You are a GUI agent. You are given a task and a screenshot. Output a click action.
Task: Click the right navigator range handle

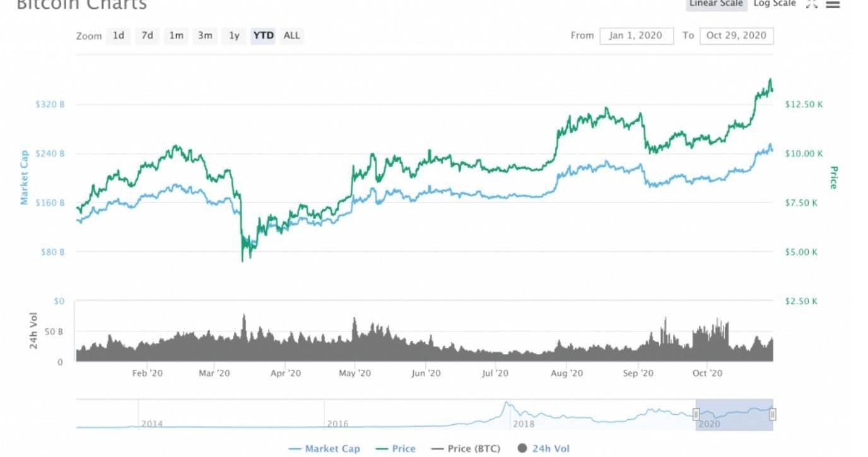(x=773, y=414)
